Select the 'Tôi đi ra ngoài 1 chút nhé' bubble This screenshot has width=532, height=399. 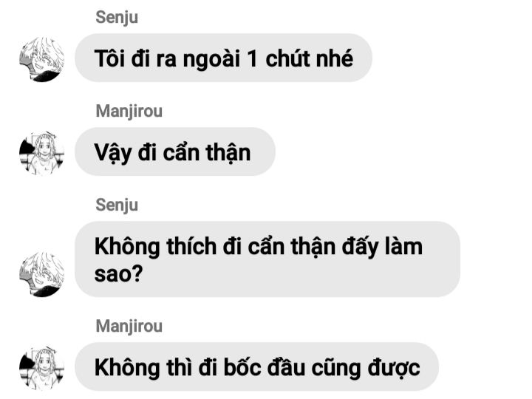coord(223,58)
